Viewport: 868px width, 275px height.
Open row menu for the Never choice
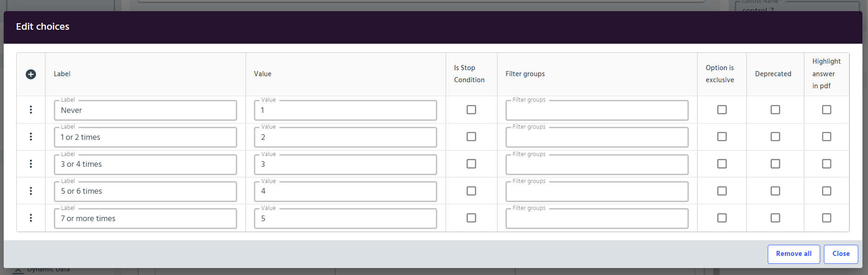(x=31, y=110)
